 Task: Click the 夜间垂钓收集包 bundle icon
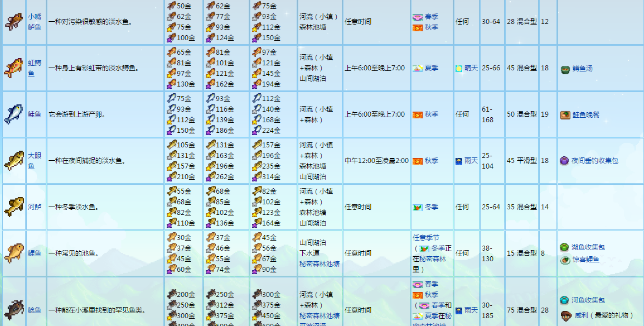click(564, 161)
